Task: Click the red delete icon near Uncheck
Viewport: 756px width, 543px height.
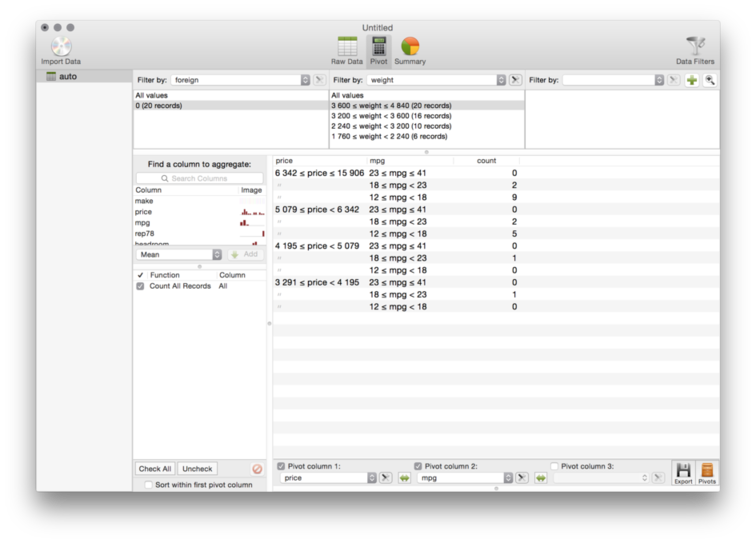Action: point(257,469)
